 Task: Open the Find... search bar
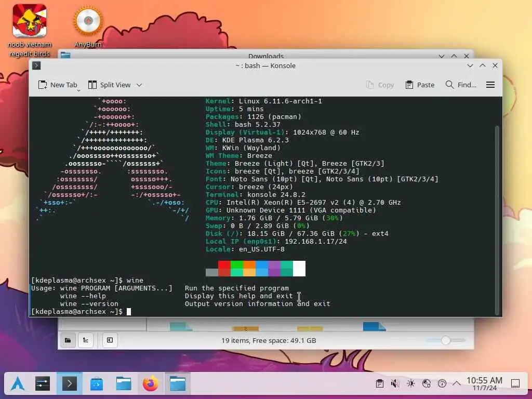pyautogui.click(x=461, y=85)
